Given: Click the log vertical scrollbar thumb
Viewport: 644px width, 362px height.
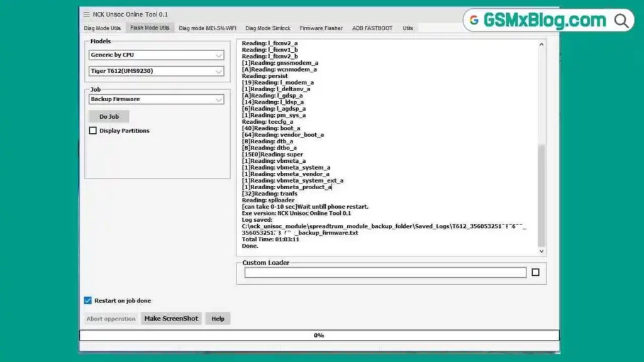Looking at the screenshot, I should (x=541, y=195).
